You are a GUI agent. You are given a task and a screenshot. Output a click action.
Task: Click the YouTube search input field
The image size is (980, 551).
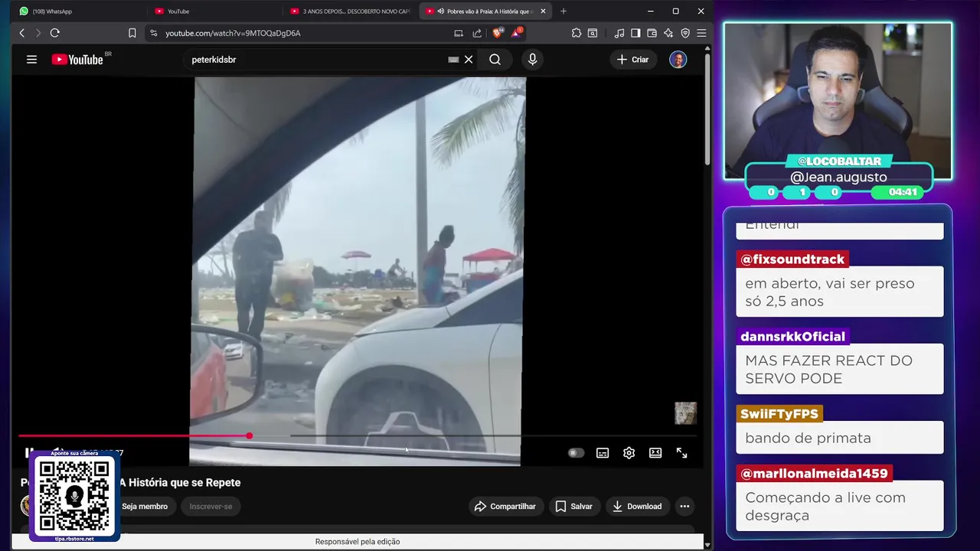(318, 59)
